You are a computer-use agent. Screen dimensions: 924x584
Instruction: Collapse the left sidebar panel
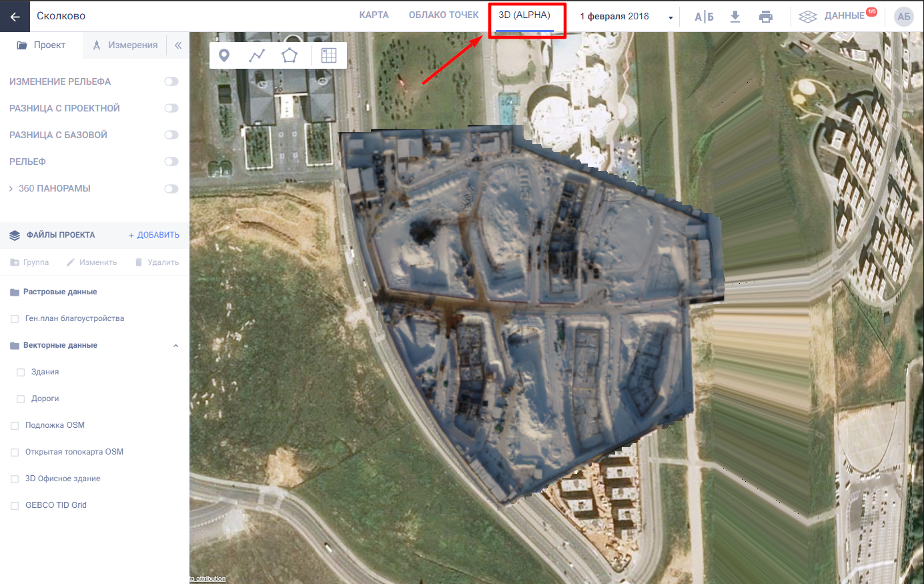point(178,45)
